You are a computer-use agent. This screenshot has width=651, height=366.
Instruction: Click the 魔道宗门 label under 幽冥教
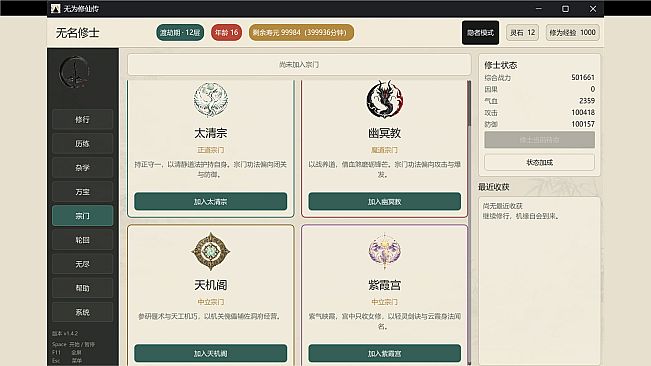[x=384, y=150]
